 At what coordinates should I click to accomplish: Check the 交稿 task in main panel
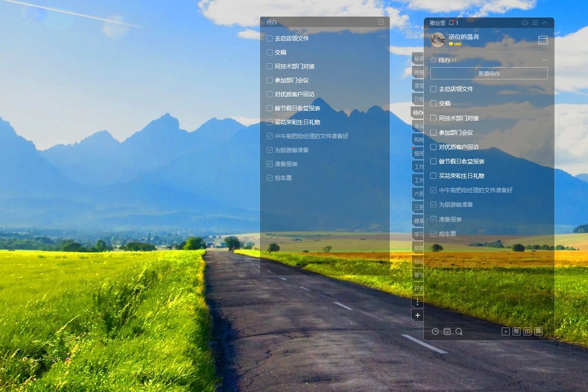[433, 103]
